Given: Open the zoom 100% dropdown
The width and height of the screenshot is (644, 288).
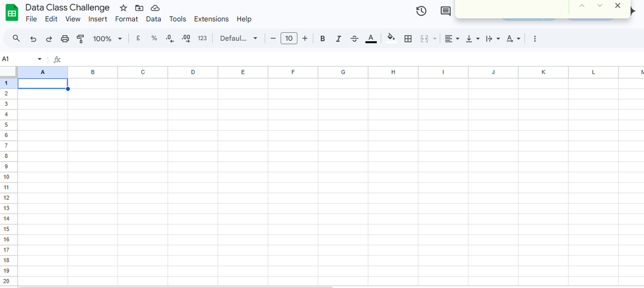Looking at the screenshot, I should coord(107,39).
